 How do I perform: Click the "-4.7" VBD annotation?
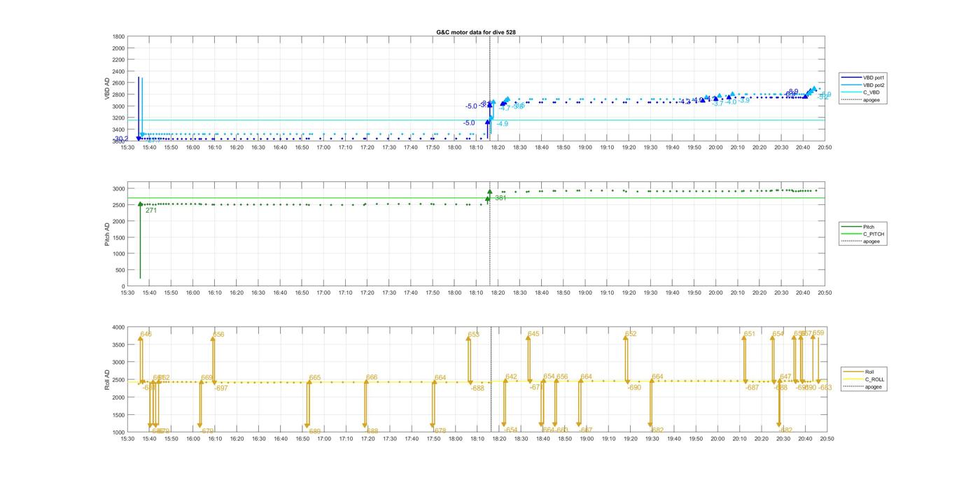pyautogui.click(x=505, y=108)
